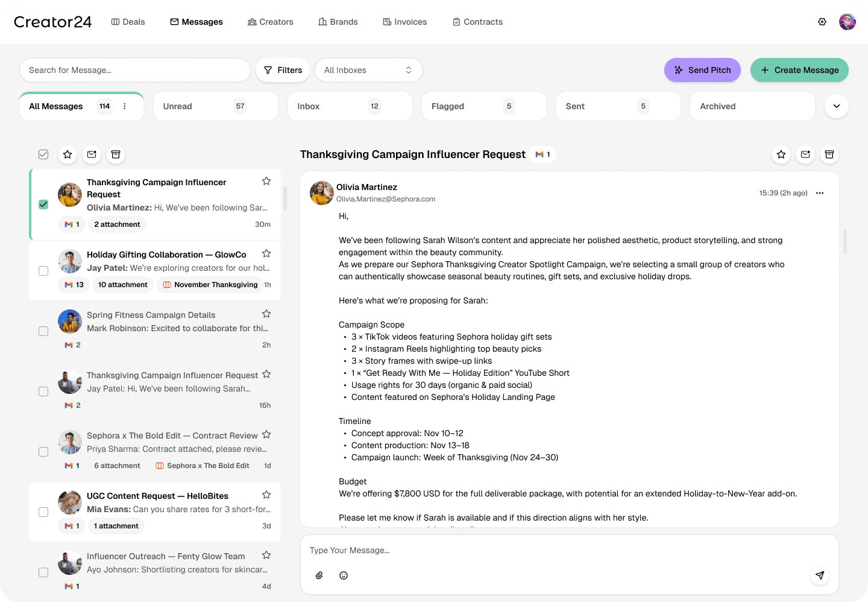Click the message list scrollbar
868x602 pixels.
pyautogui.click(x=285, y=198)
